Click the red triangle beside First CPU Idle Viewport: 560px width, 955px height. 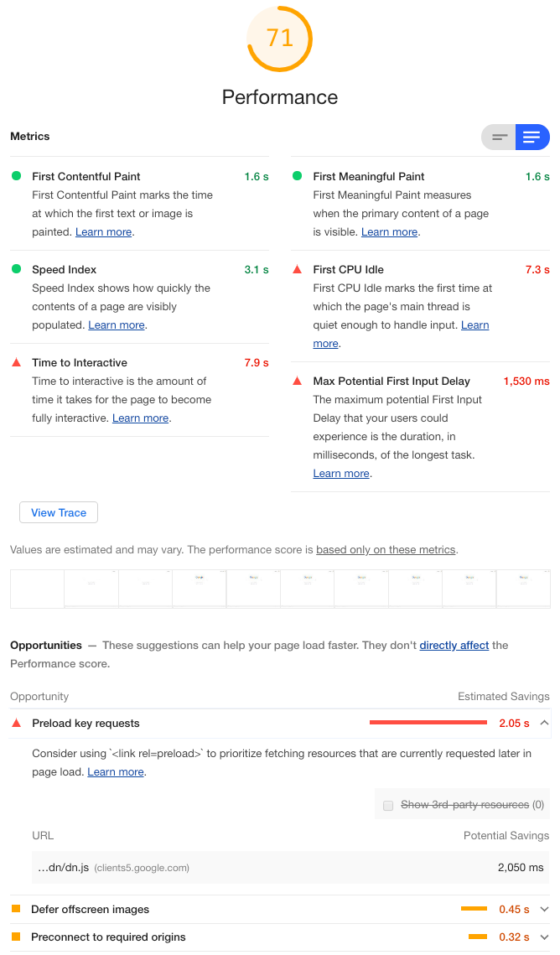tap(297, 269)
